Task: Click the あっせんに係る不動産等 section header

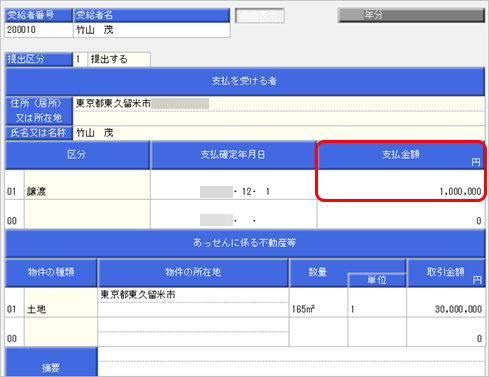Action: tap(245, 243)
